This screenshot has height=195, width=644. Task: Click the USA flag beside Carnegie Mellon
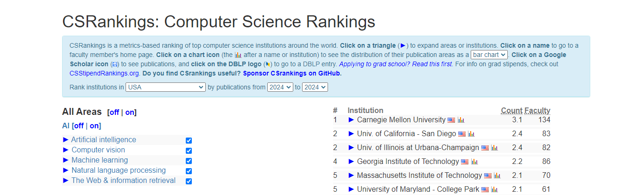[x=451, y=120]
